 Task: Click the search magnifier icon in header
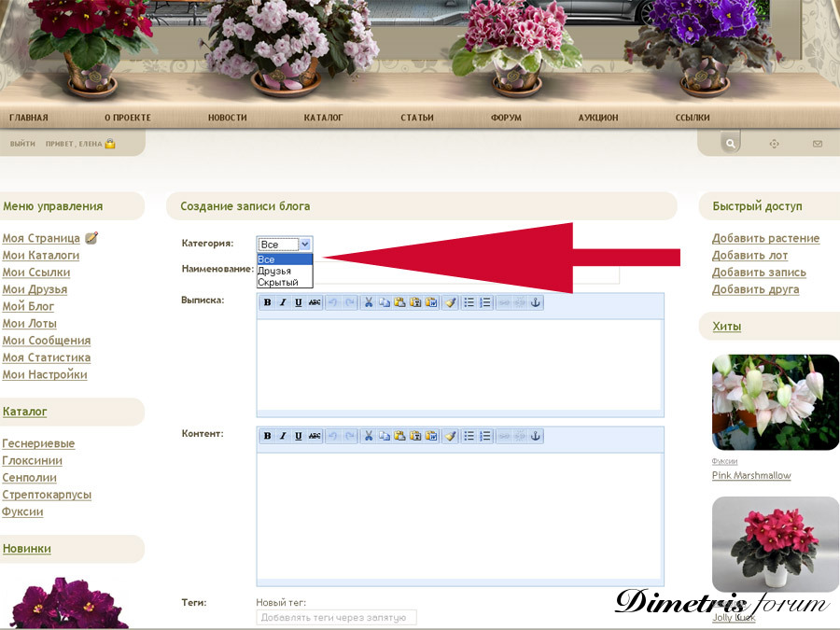(730, 144)
